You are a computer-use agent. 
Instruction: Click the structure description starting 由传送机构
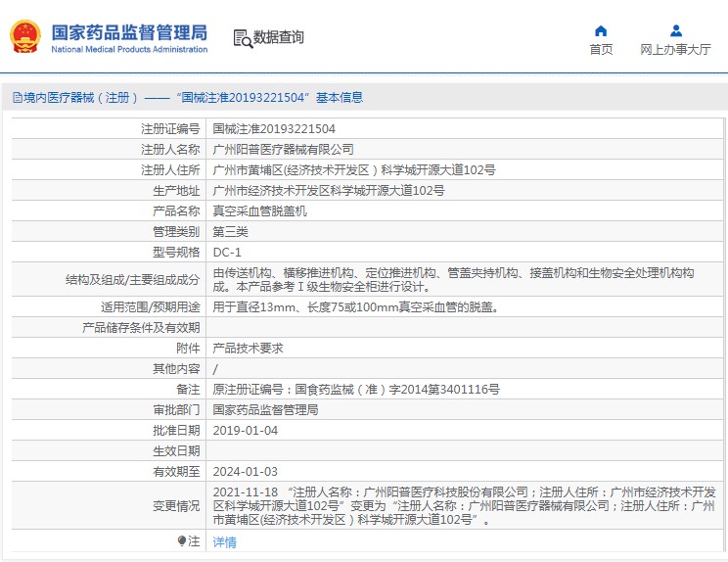454,280
